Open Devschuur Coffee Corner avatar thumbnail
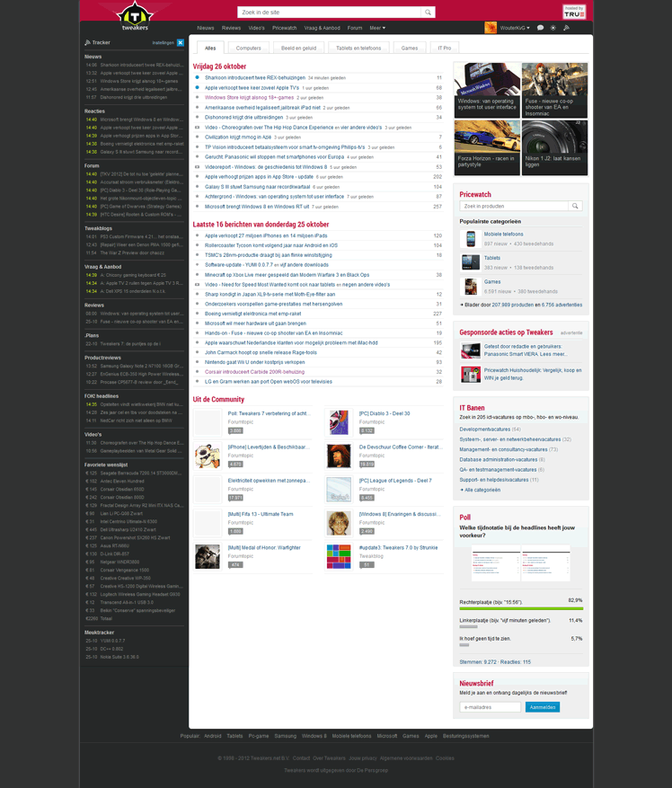 click(339, 456)
